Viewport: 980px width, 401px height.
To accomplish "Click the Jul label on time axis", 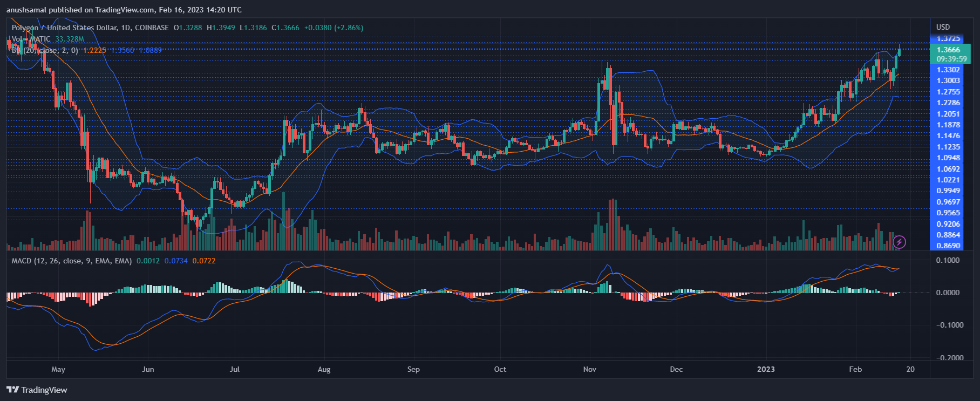I will click(234, 369).
